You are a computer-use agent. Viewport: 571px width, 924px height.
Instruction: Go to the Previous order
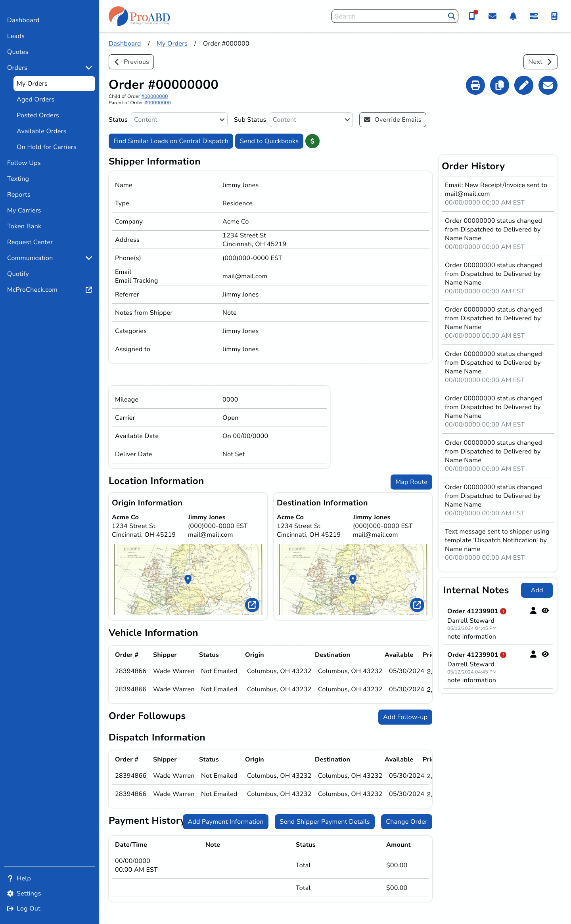pos(131,62)
